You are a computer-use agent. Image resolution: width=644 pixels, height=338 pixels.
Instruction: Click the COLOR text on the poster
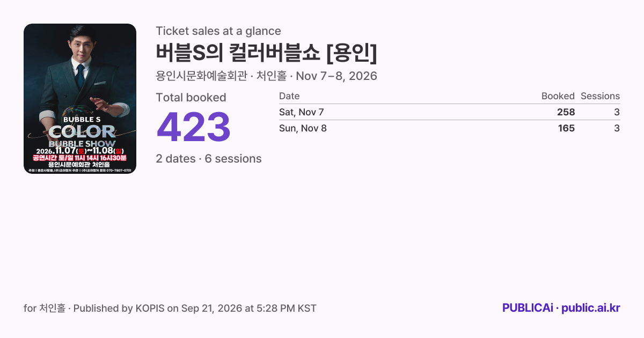point(82,131)
